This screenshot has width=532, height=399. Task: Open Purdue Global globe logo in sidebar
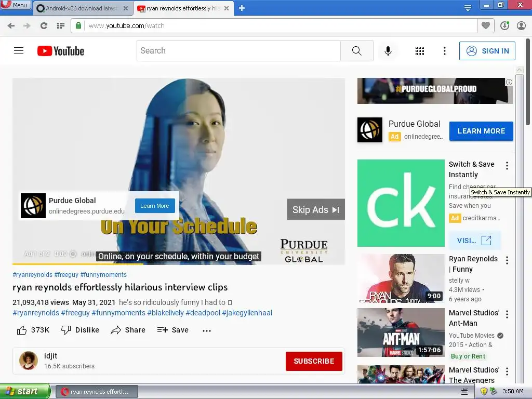click(x=370, y=130)
